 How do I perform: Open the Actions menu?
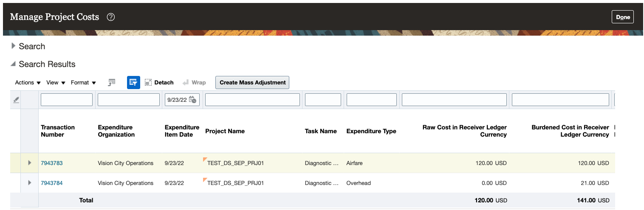click(x=28, y=82)
